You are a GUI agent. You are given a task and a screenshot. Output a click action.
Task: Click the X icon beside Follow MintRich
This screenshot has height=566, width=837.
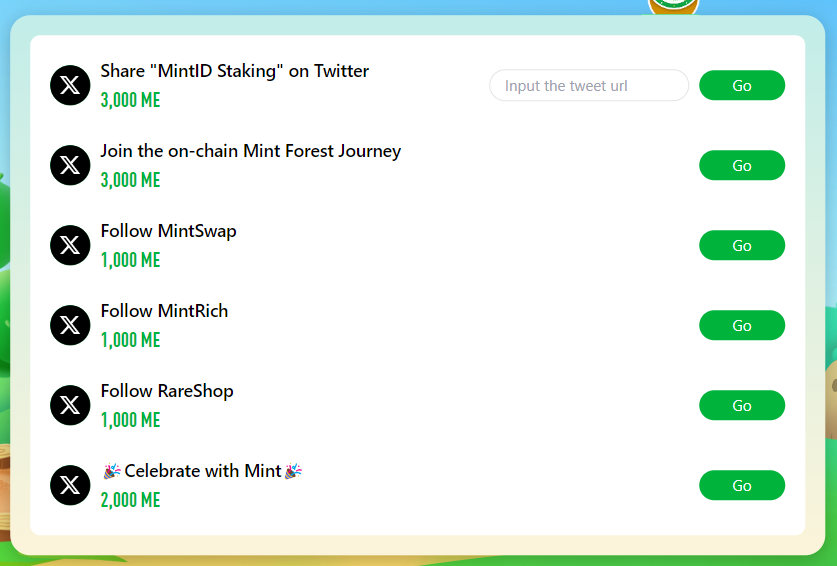[x=70, y=325]
